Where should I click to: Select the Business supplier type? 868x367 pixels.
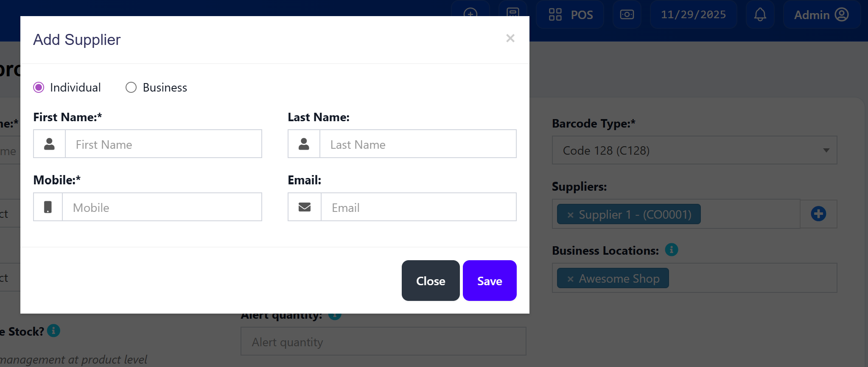pyautogui.click(x=131, y=87)
